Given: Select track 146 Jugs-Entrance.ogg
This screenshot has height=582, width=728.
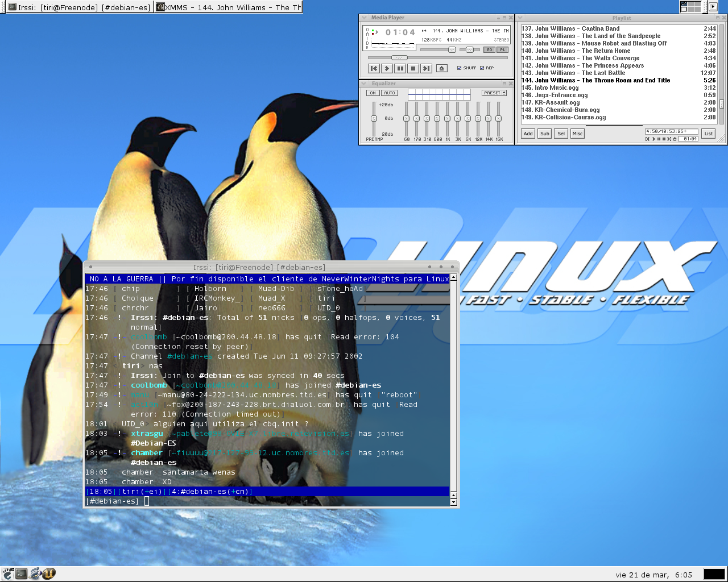Looking at the screenshot, I should [618, 95].
